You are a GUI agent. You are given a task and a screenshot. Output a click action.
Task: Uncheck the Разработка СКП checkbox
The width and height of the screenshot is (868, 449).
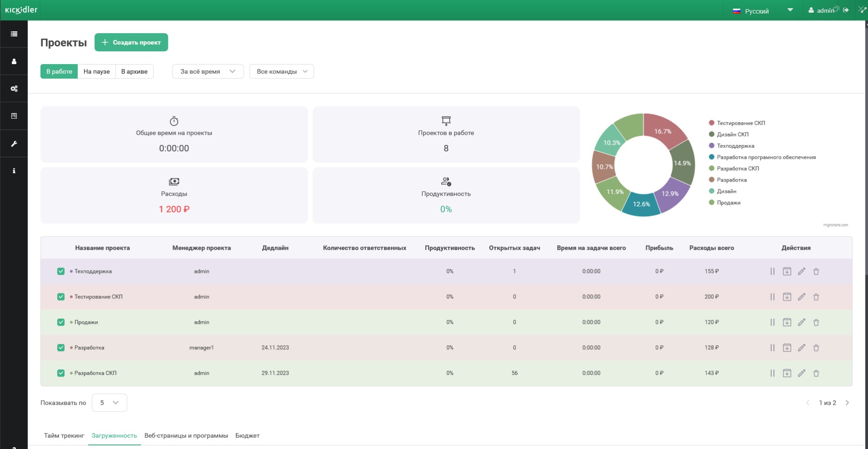pos(61,373)
